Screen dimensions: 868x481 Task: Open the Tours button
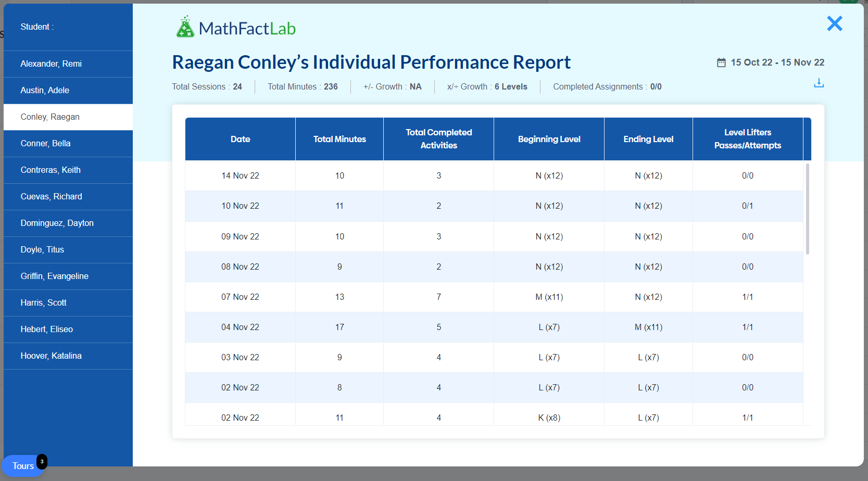[23, 466]
